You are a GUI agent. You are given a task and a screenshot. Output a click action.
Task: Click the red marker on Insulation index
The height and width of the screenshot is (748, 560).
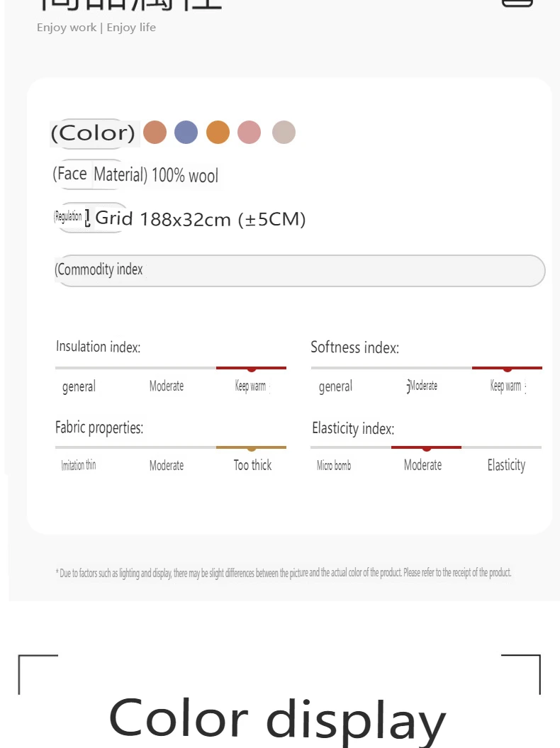pyautogui.click(x=252, y=369)
